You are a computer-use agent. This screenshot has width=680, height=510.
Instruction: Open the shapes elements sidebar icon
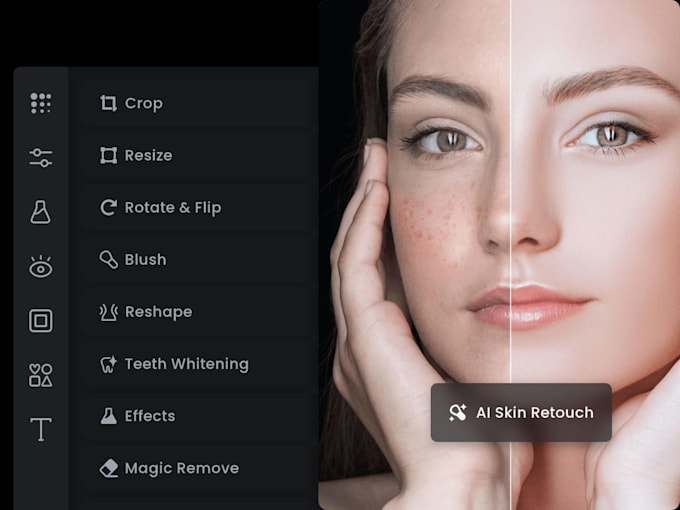[x=41, y=375]
